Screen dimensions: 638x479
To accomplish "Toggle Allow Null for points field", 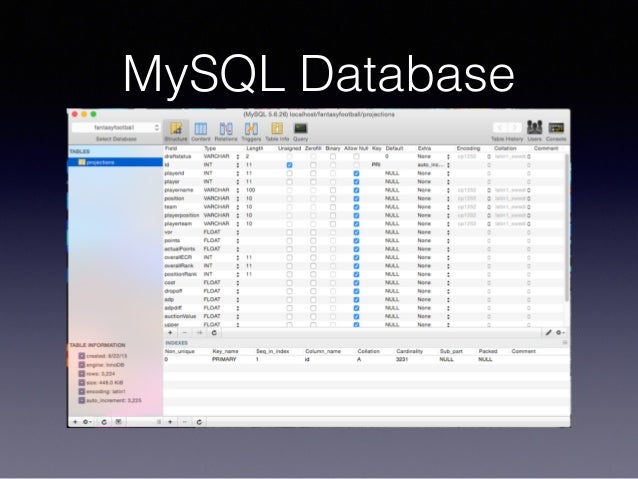I will tap(356, 241).
